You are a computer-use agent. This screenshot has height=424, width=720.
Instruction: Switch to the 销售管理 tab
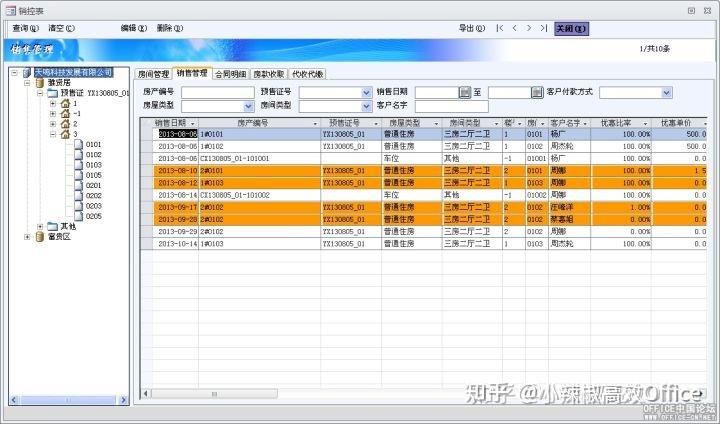click(x=192, y=73)
